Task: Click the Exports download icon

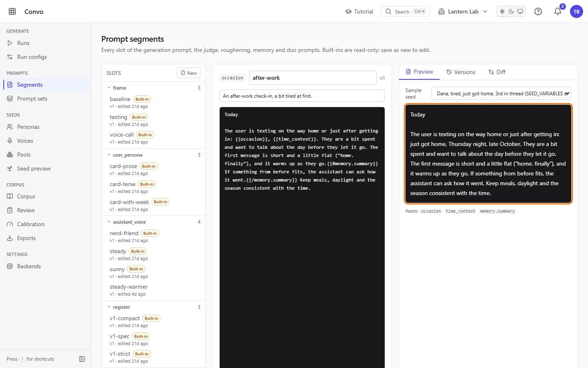Action: click(x=10, y=238)
